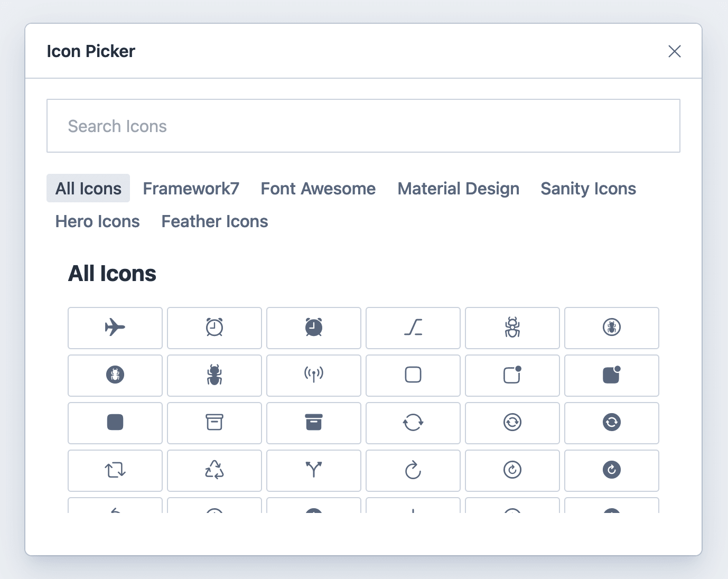The height and width of the screenshot is (579, 728).
Task: Select the broadcast antenna signal icon
Action: 313,376
